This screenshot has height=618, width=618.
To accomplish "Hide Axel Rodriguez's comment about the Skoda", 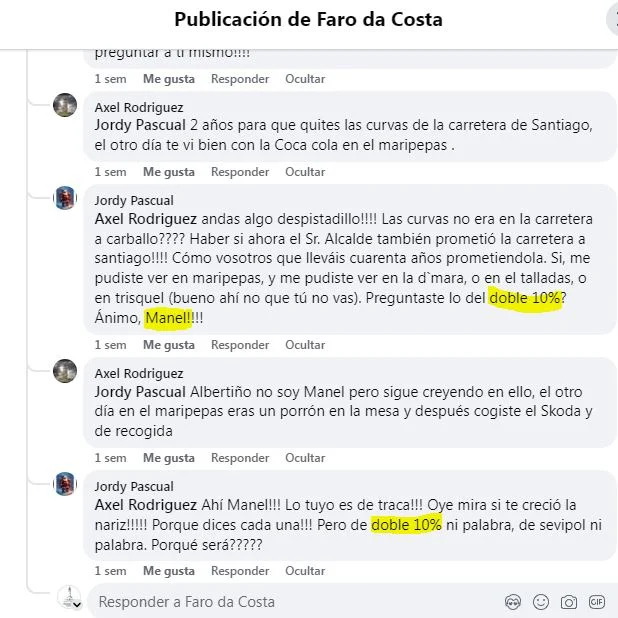I will 305,458.
